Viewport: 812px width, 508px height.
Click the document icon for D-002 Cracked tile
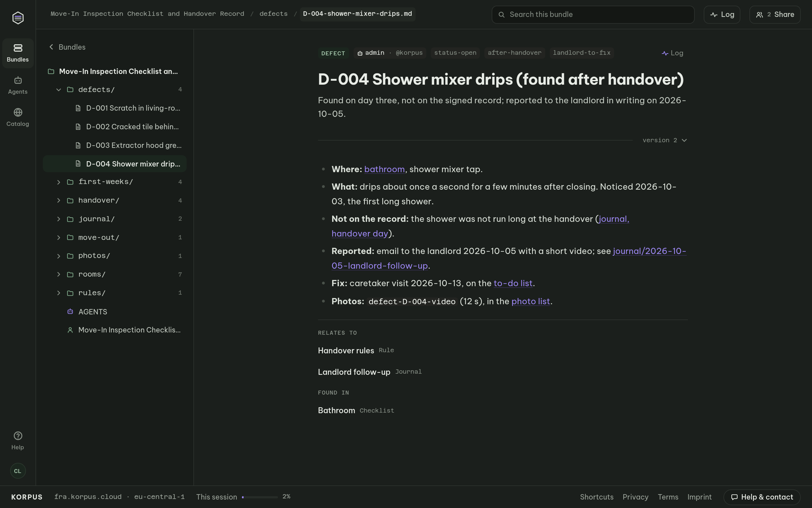click(x=78, y=127)
